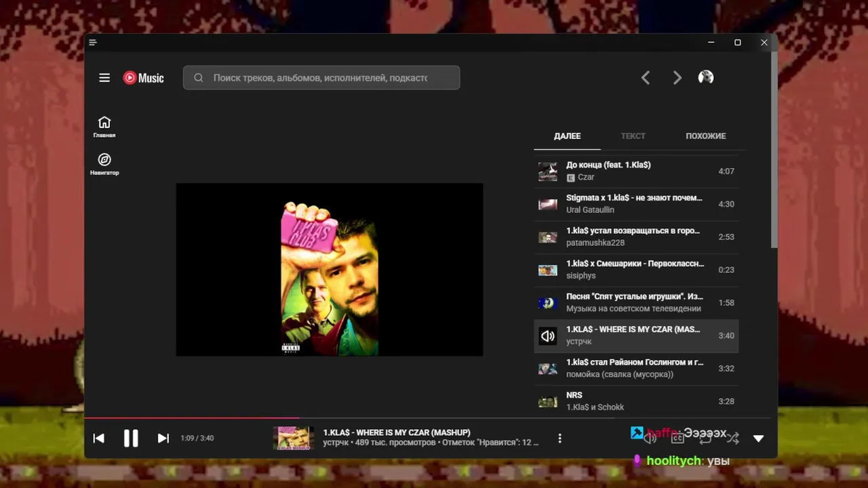Click "Музыка на советском телевидении" channel name
This screenshot has height=488, width=868.
click(x=633, y=308)
